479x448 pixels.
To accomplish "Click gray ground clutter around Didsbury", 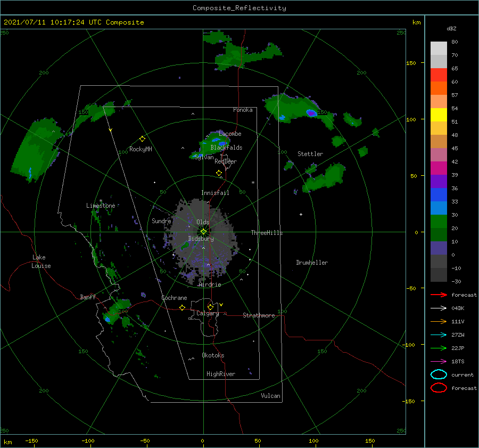I will pyautogui.click(x=203, y=242).
